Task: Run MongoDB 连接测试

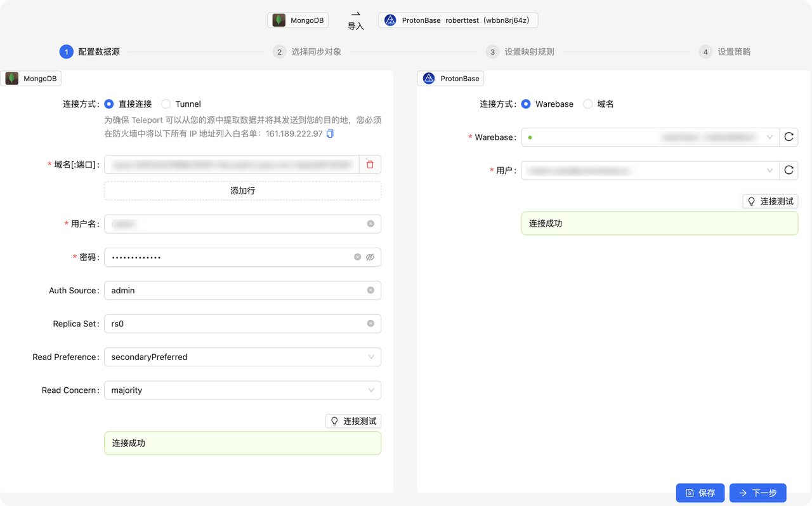Action: 353,421
